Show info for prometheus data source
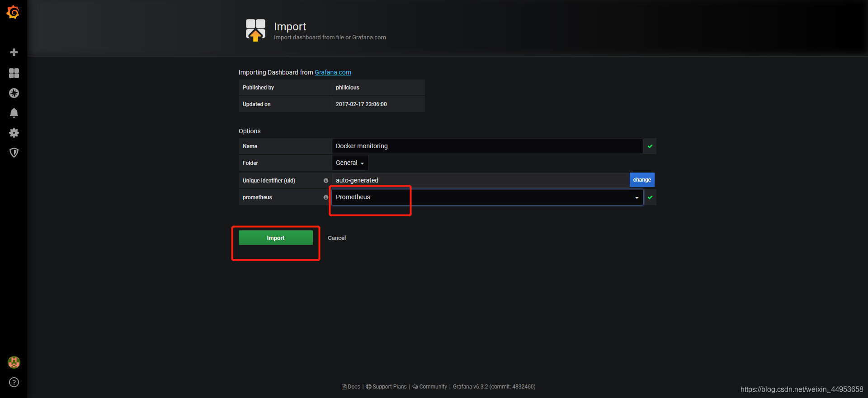Viewport: 868px width, 398px height. [x=325, y=197]
